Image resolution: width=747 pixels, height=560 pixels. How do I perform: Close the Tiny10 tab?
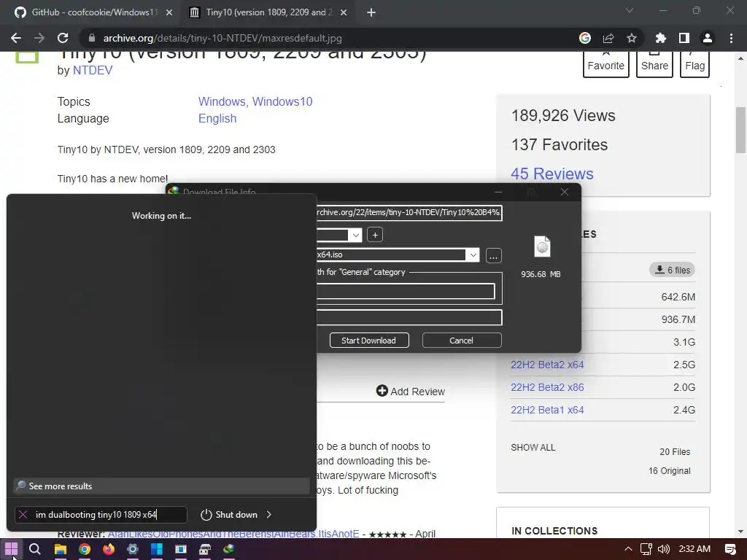(344, 13)
